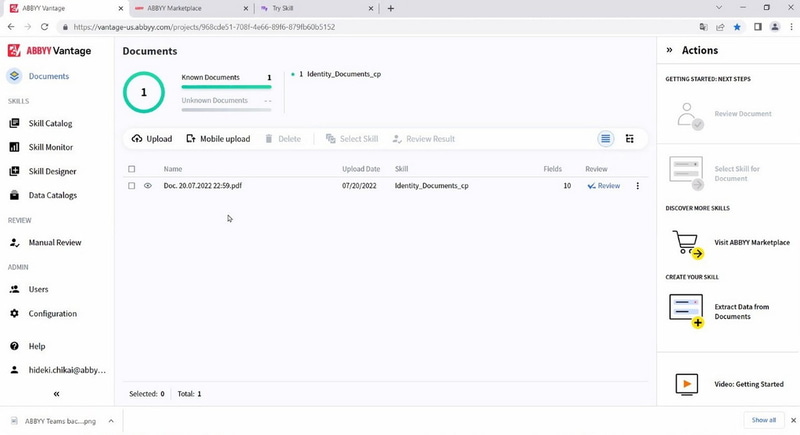
Task: Open Manual Review
Action: [55, 243]
